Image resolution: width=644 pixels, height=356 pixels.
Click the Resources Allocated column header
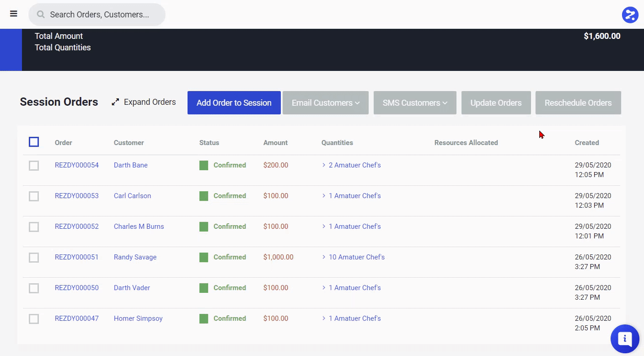pos(466,143)
